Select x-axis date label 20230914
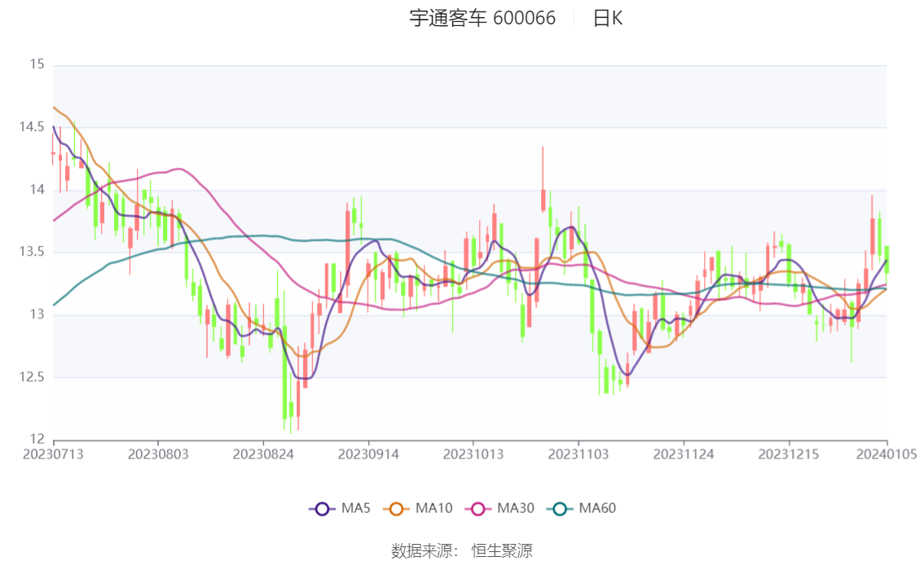 pos(368,454)
